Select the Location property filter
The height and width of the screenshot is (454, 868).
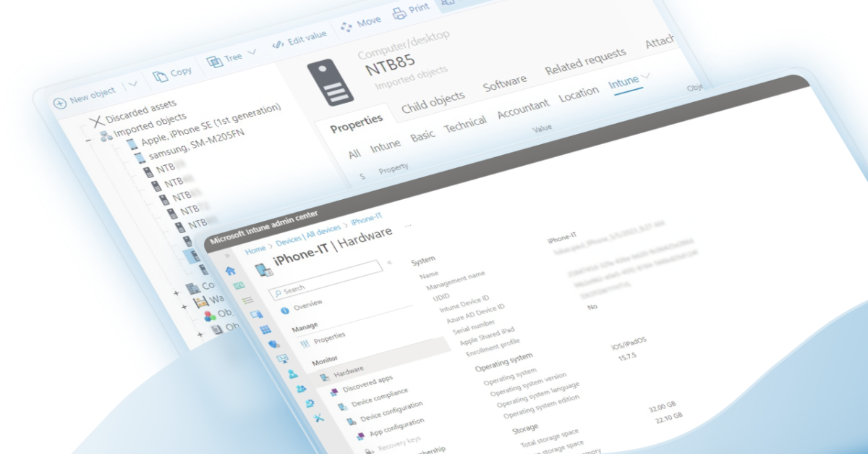pyautogui.click(x=579, y=94)
